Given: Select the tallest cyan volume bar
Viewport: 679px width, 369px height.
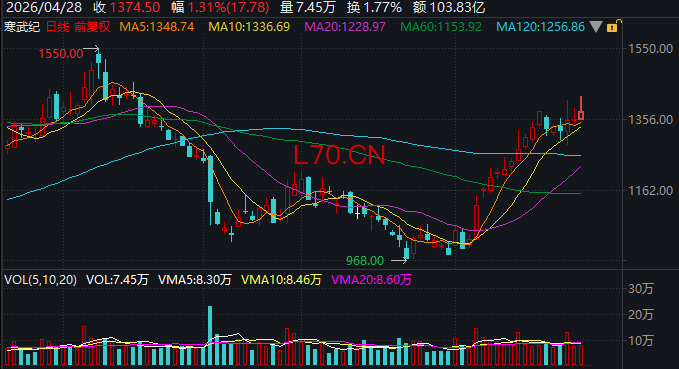Looking at the screenshot, I should pos(210,335).
